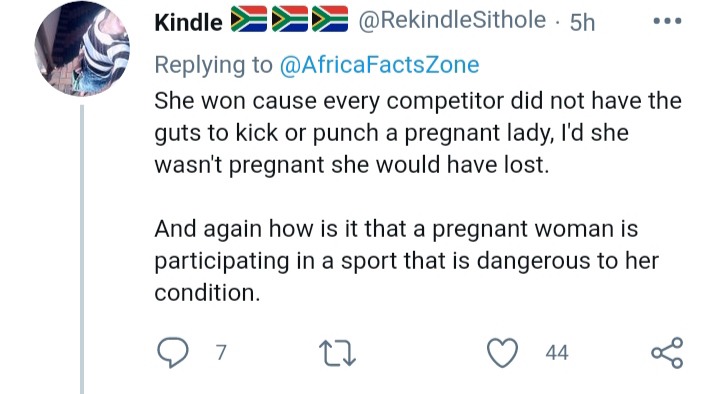Visit the @AfricaFactsZone profile link
The height and width of the screenshot is (394, 720).
point(379,65)
